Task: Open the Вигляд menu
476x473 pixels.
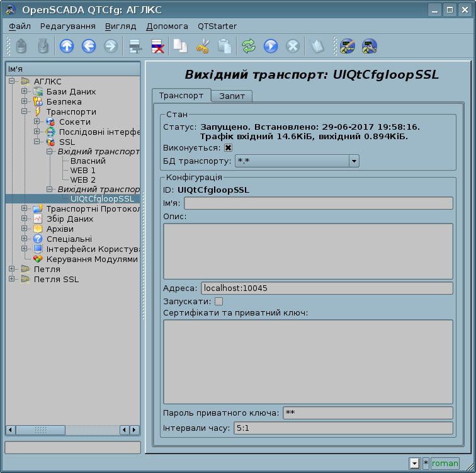Action: pyautogui.click(x=121, y=26)
